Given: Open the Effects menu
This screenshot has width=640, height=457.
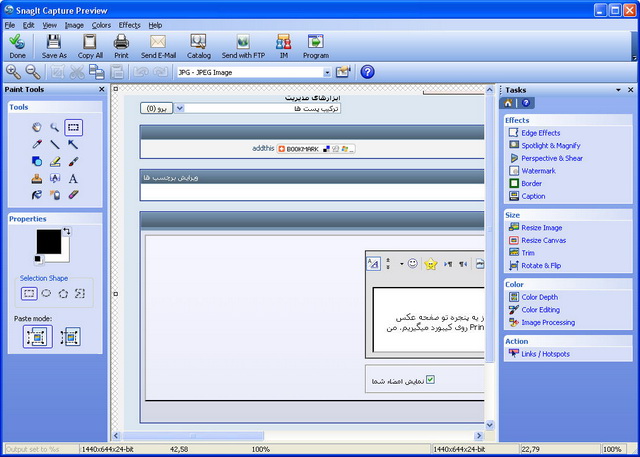Looking at the screenshot, I should 130,24.
